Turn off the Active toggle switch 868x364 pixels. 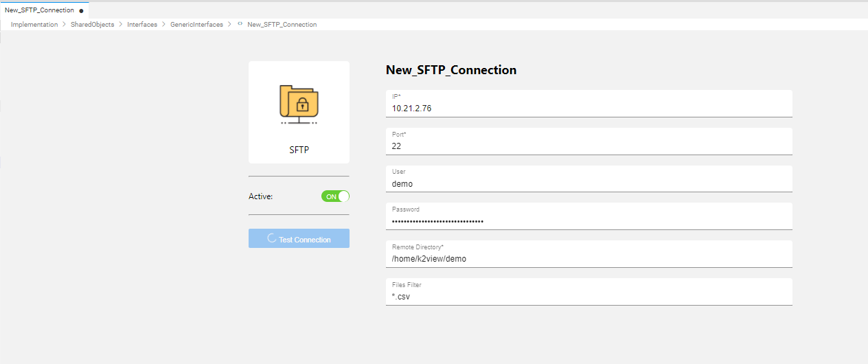click(x=335, y=196)
